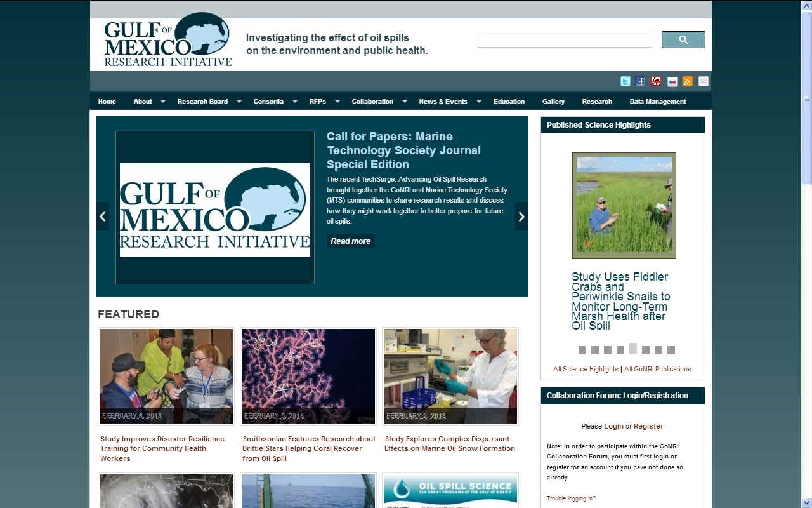Image resolution: width=812 pixels, height=508 pixels.
Task: Expand the About menu arrow
Action: pyautogui.click(x=163, y=102)
